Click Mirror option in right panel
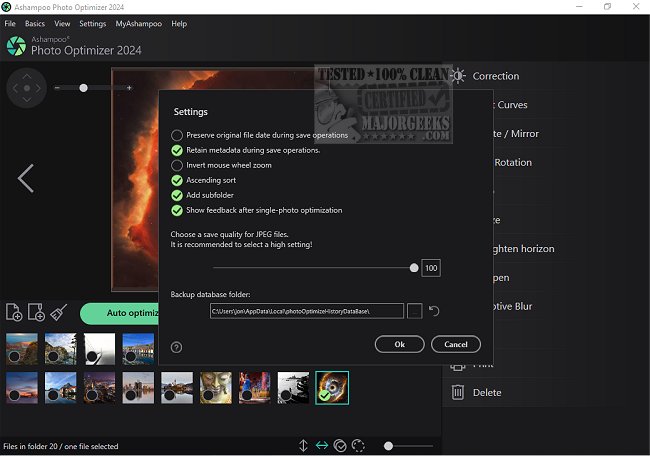Screen dimensions: 650x456 pyautogui.click(x=525, y=133)
